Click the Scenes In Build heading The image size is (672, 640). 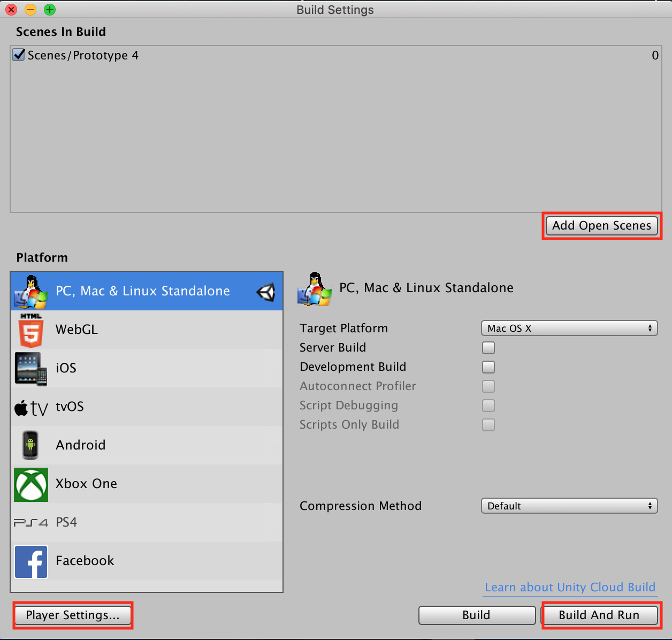[x=61, y=32]
